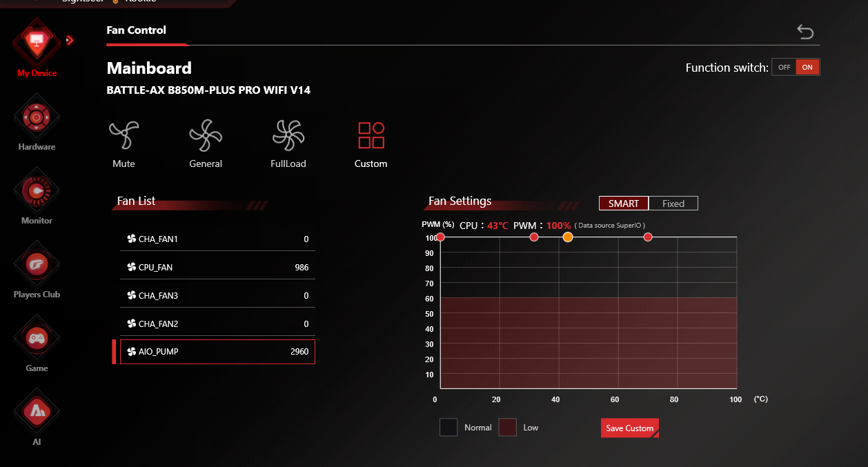Switch fan mode to Fixed
This screenshot has width=868, height=467.
click(x=673, y=203)
